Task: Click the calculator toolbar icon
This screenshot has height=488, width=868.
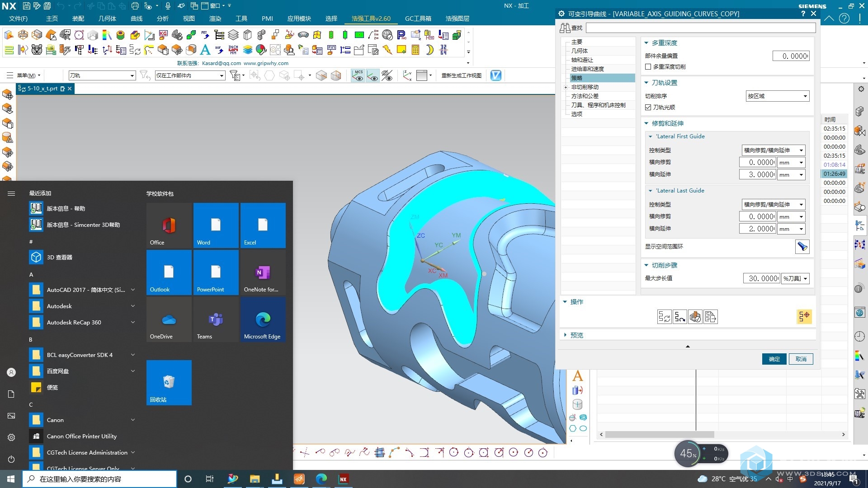Action: [415, 50]
